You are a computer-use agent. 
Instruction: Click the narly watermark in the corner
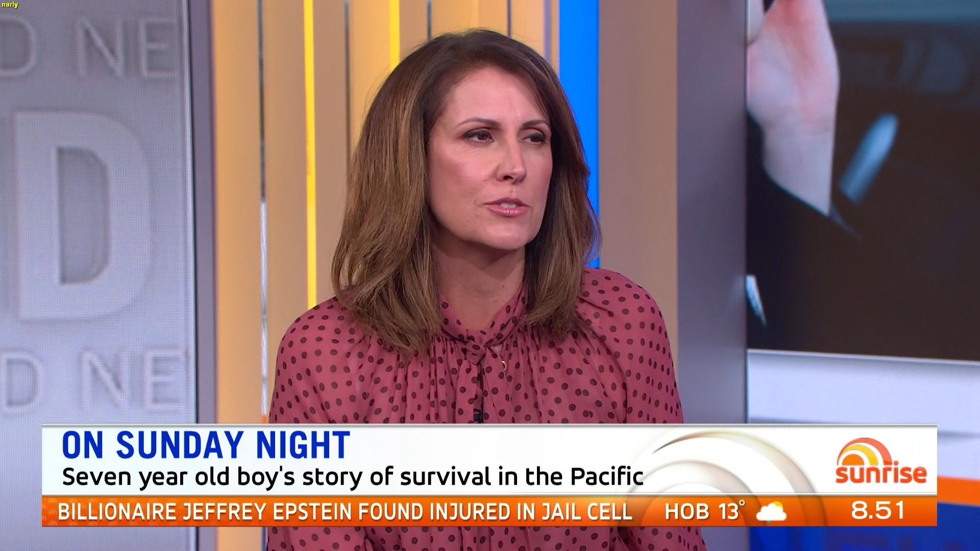[x=9, y=5]
